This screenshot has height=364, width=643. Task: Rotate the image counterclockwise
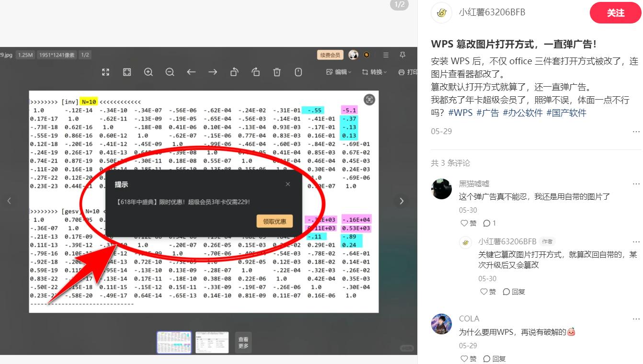(x=234, y=72)
